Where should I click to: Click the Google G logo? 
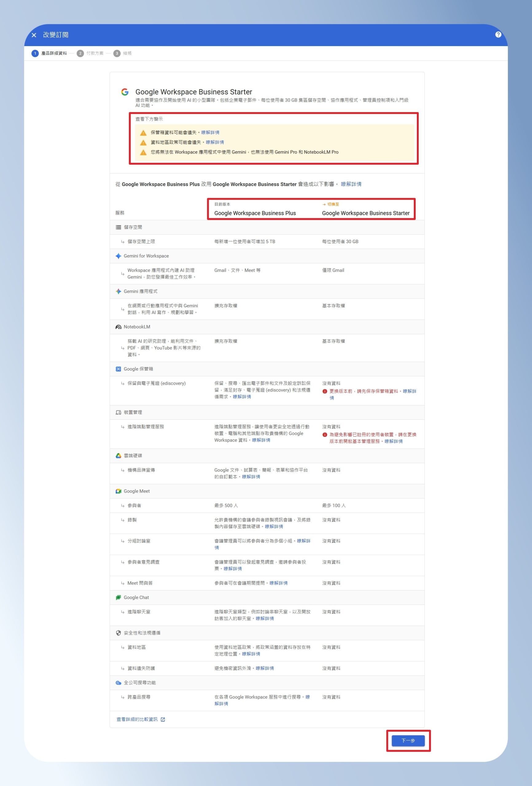[125, 92]
